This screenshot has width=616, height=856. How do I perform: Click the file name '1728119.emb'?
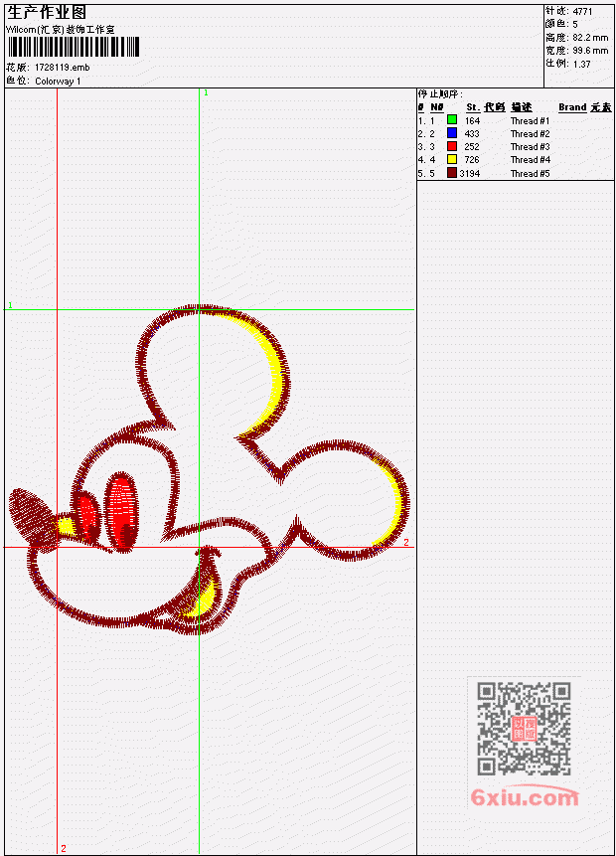[x=63, y=68]
